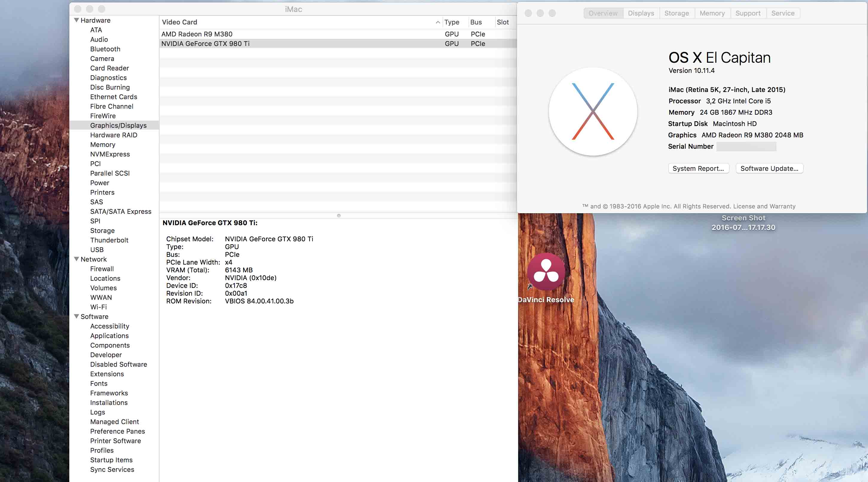Open Diagnostics in sidebar
This screenshot has height=482, width=868.
click(108, 78)
